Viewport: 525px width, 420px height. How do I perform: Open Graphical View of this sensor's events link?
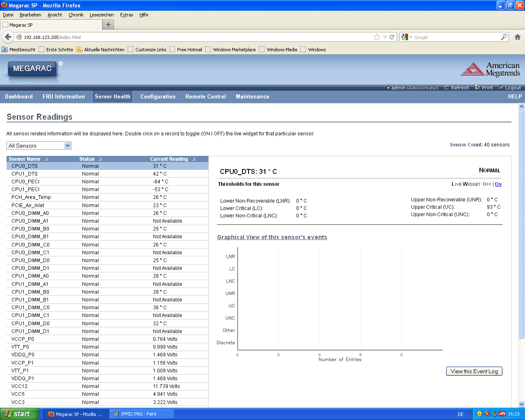272,237
